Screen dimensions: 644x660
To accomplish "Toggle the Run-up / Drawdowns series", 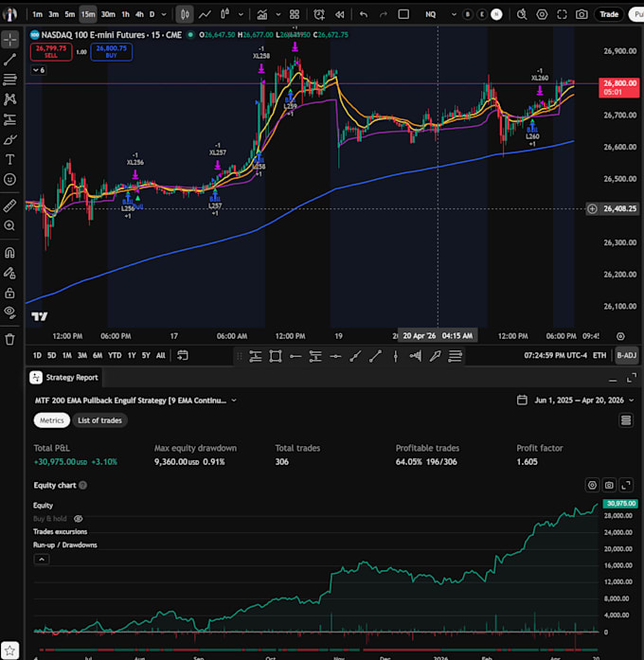I will [x=65, y=545].
